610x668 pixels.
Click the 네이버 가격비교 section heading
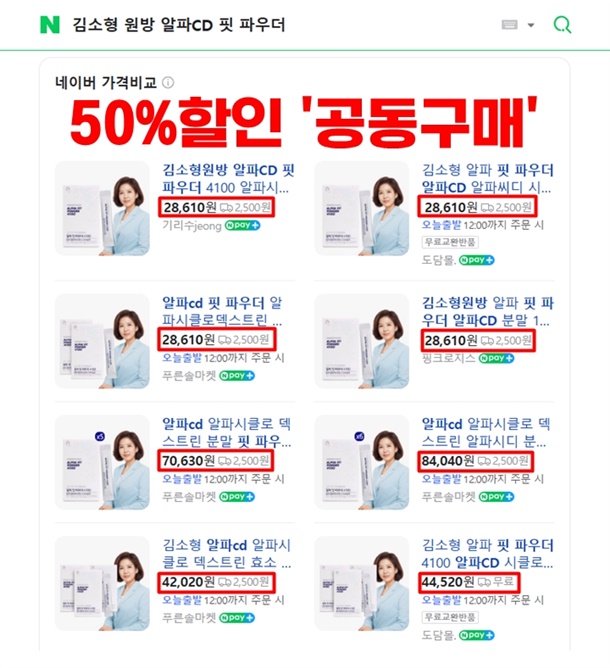coord(106,82)
